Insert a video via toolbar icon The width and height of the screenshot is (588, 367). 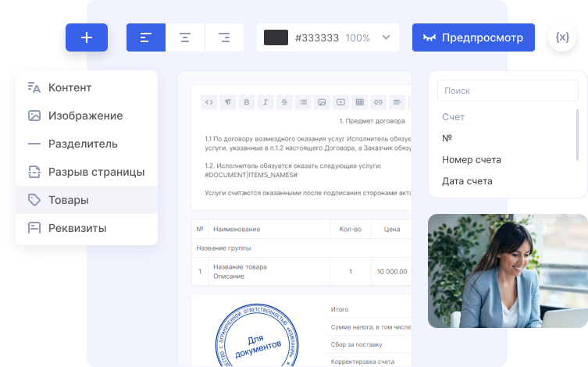point(340,102)
